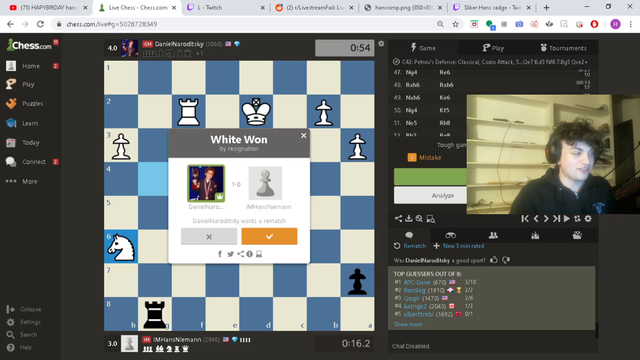Screen dimensions: 640x360
Task: Expand the More sidebar menu
Action: pos(29,181)
